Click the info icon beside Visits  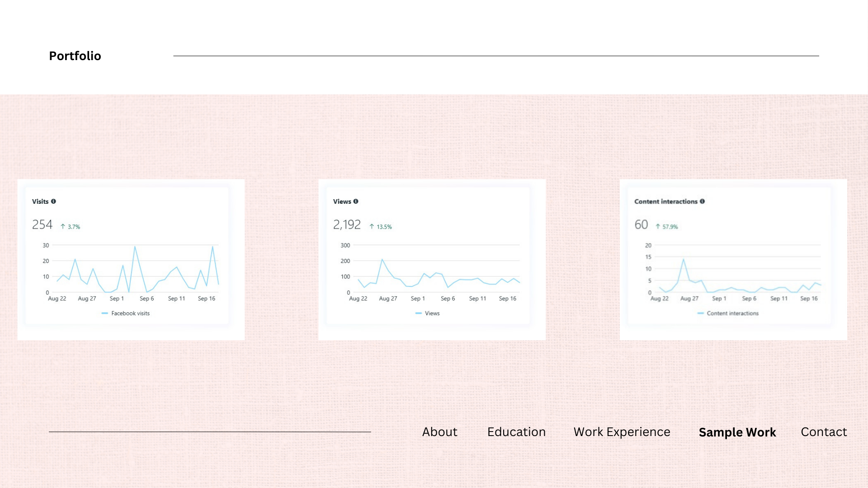(x=53, y=202)
